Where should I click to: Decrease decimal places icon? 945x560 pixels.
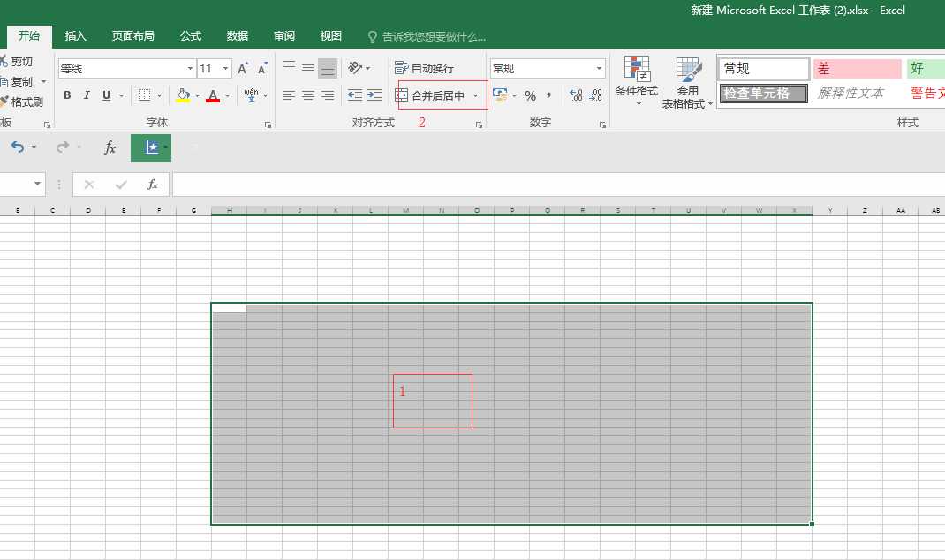pyautogui.click(x=596, y=95)
